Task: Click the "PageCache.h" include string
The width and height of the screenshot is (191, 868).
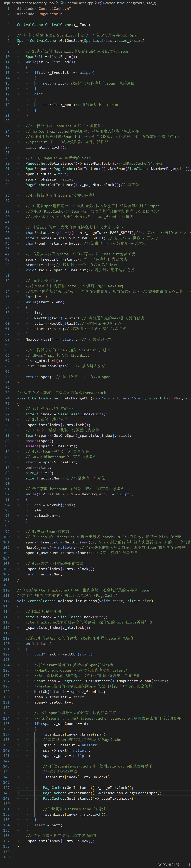Action: click(x=50, y=14)
